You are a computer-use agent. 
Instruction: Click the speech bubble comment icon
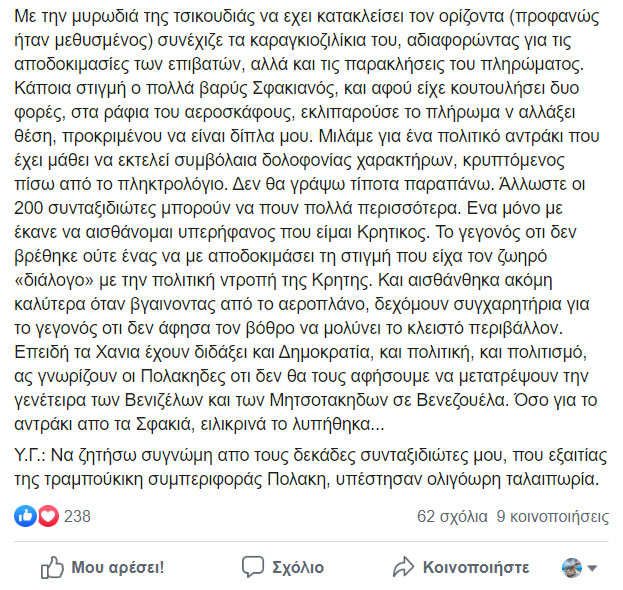point(253,567)
